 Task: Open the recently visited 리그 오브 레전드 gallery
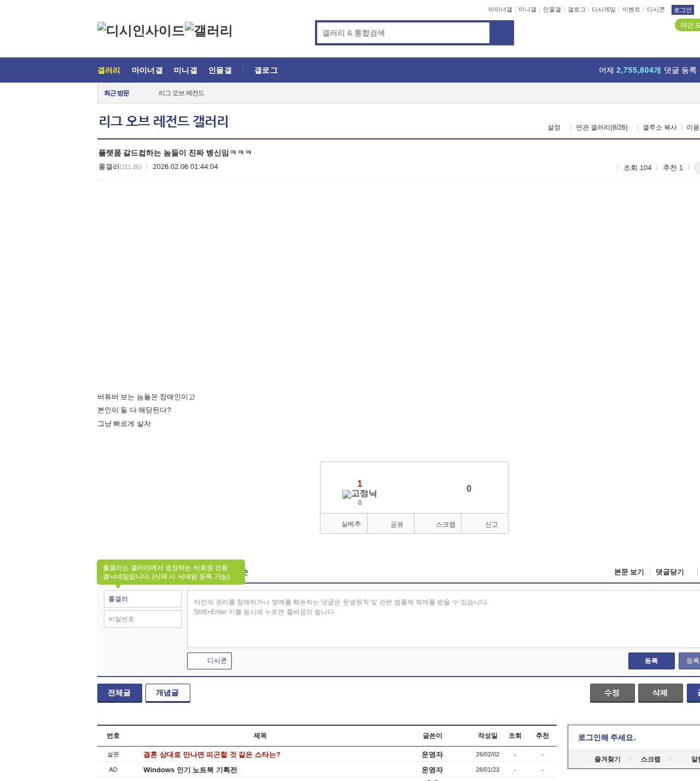[x=182, y=94]
